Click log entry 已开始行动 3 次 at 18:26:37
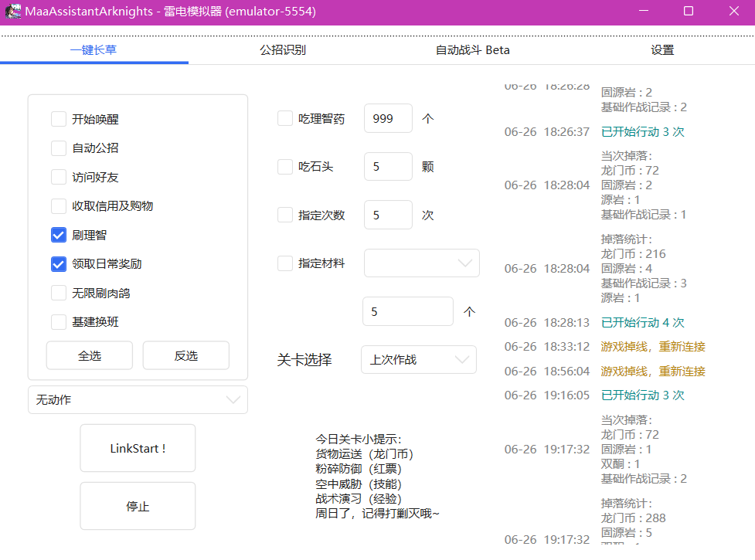755x560 pixels. coord(643,131)
